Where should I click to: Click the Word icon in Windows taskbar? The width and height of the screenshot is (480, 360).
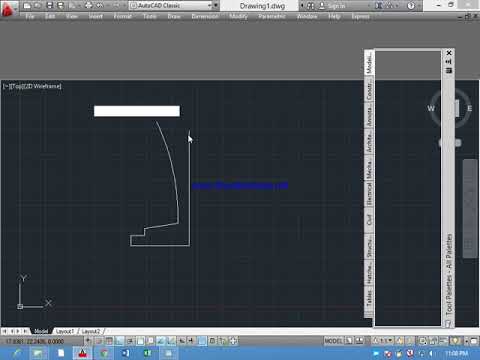point(126,353)
